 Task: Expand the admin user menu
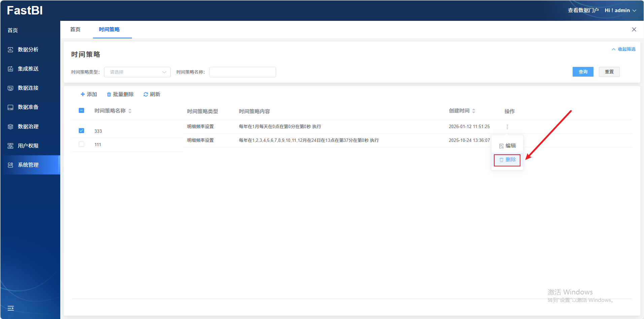pos(620,10)
